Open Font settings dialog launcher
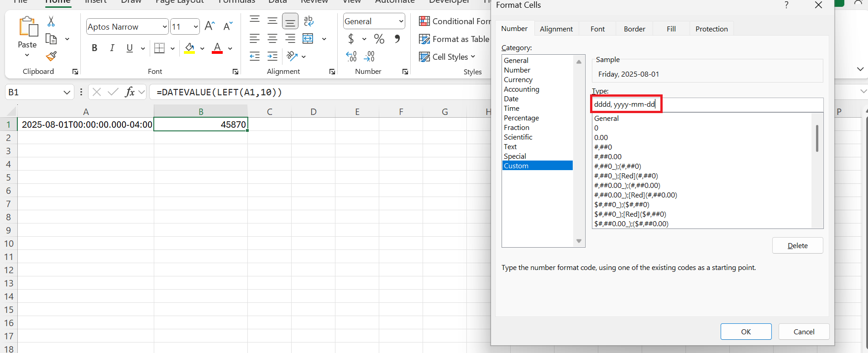Image resolution: width=868 pixels, height=353 pixels. [x=235, y=72]
